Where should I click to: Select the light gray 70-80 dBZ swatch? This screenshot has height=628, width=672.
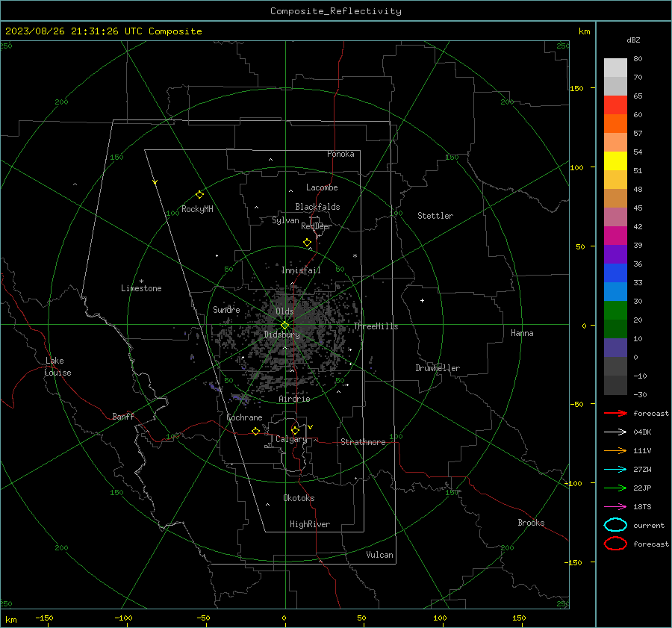click(x=615, y=68)
